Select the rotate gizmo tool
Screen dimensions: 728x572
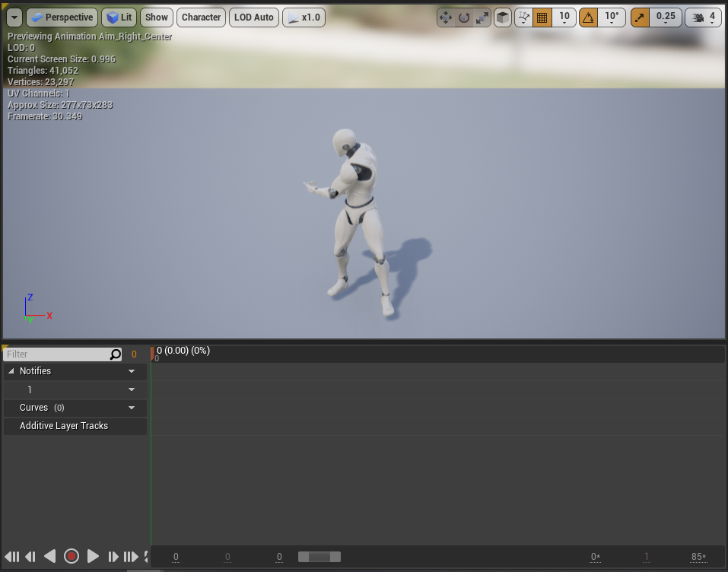click(464, 17)
